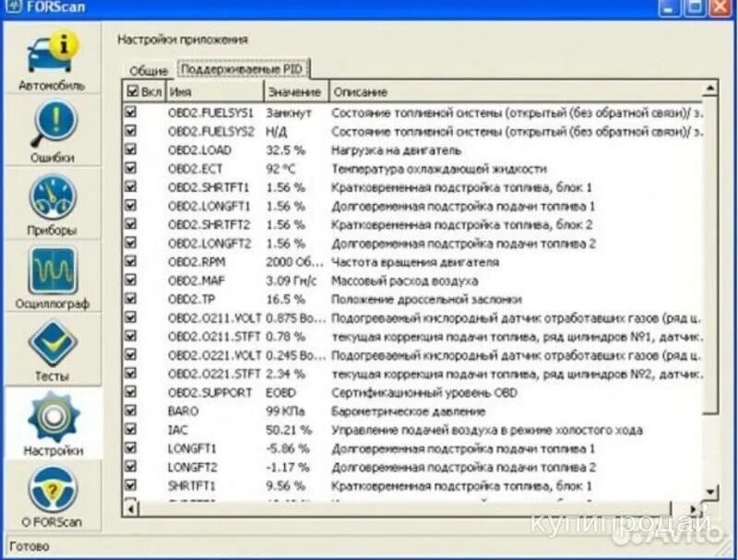The image size is (738, 560).
Task: Select the OBD2.LONGFT2 row name
Action: (x=209, y=244)
